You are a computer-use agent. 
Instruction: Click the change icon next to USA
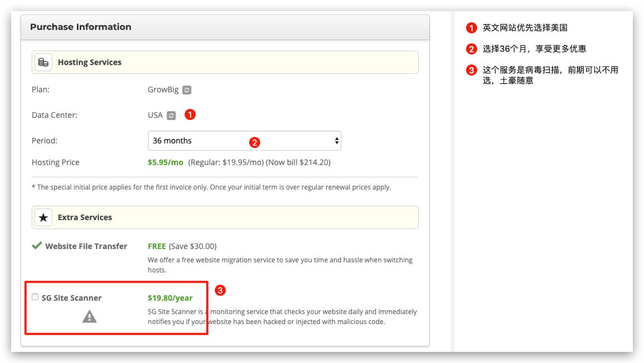tap(171, 116)
